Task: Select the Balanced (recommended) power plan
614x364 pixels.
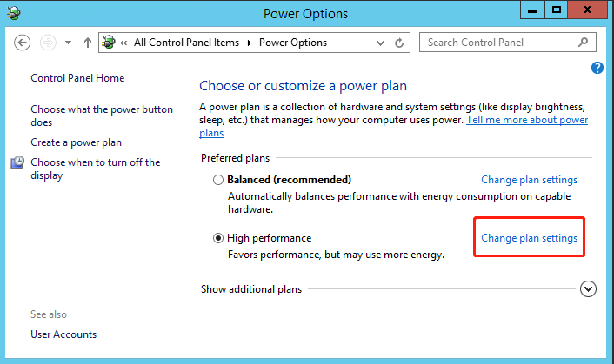Action: [218, 180]
